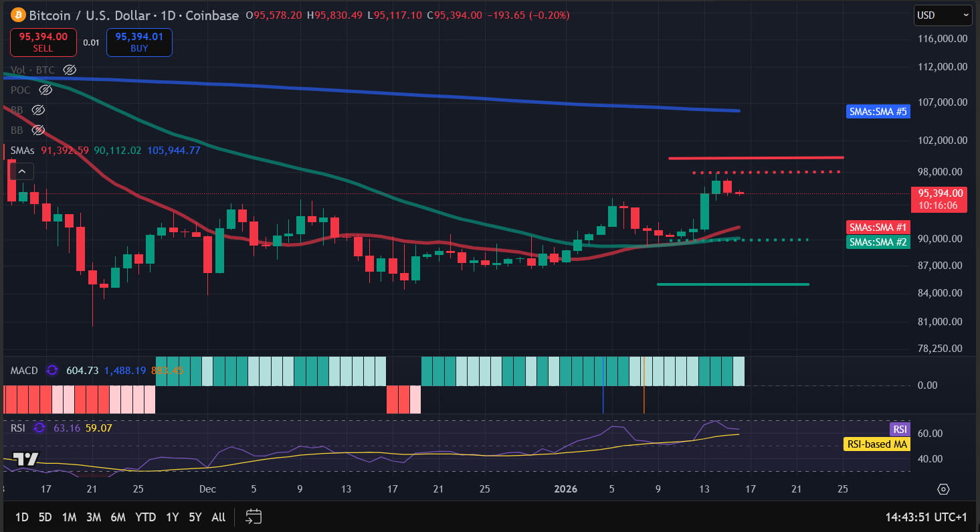Click the red SMAs:SMA #1 price label
Viewport: 980px width, 532px height.
(x=878, y=228)
